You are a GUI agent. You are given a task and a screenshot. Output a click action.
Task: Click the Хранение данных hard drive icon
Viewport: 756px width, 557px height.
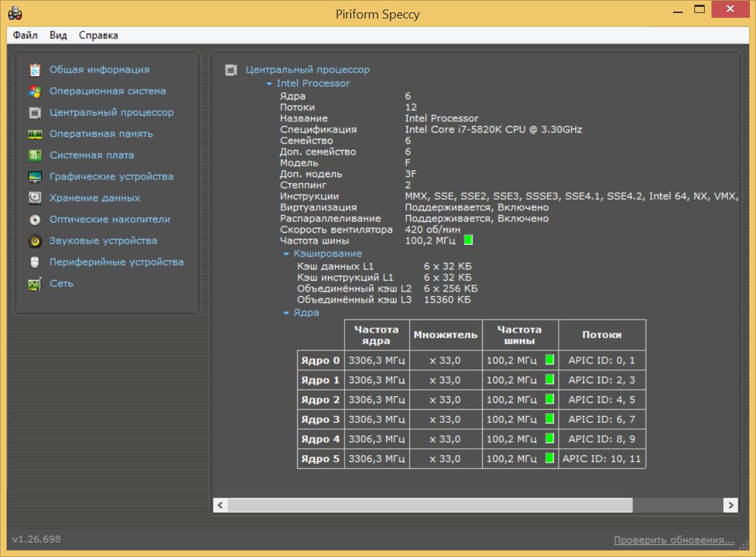[x=35, y=198]
